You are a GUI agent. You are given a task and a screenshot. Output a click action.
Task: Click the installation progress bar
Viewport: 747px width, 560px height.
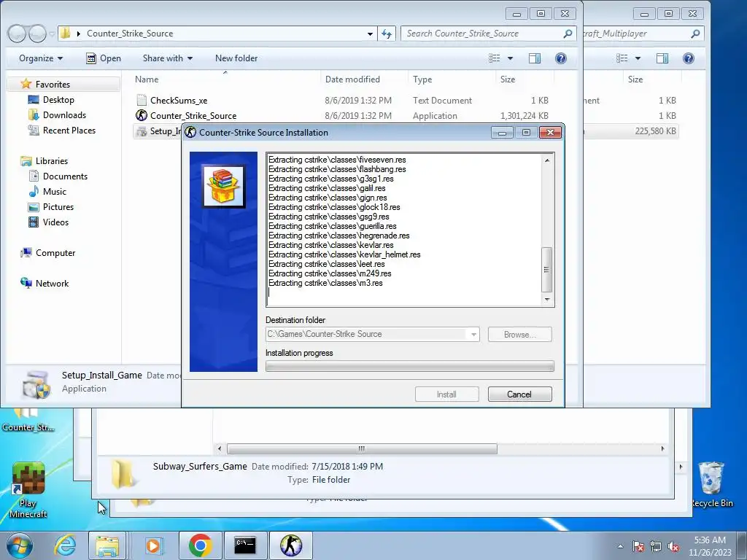pos(410,366)
